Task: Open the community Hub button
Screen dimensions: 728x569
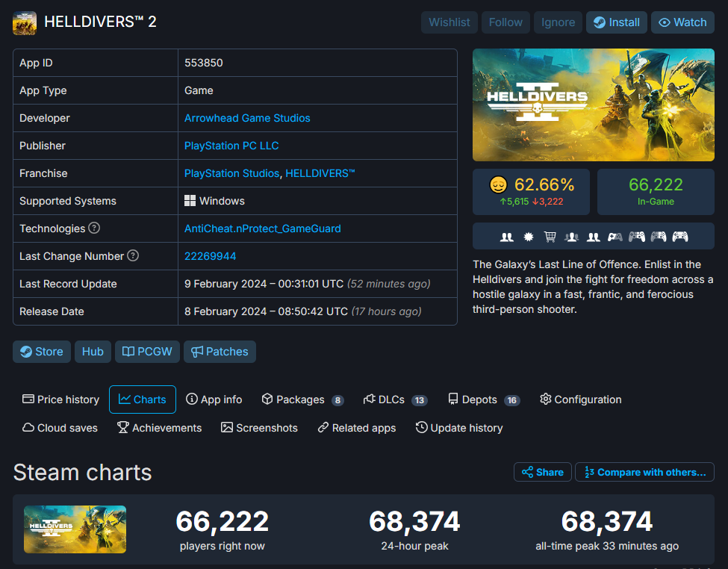Action: point(93,352)
